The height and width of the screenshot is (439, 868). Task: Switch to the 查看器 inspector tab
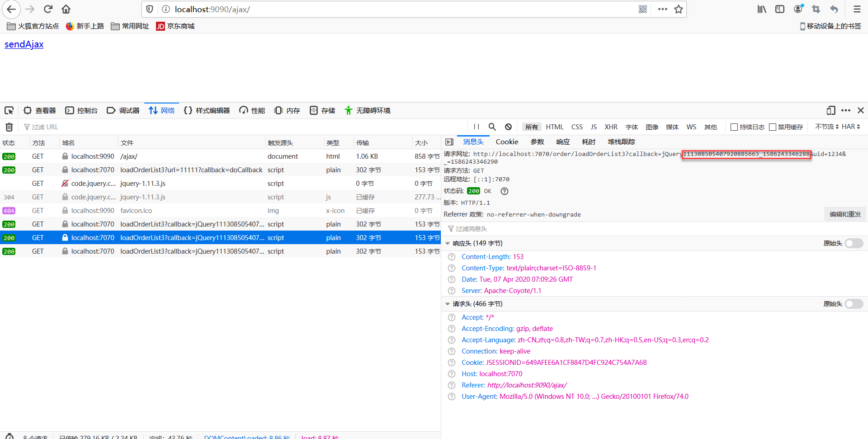click(40, 110)
